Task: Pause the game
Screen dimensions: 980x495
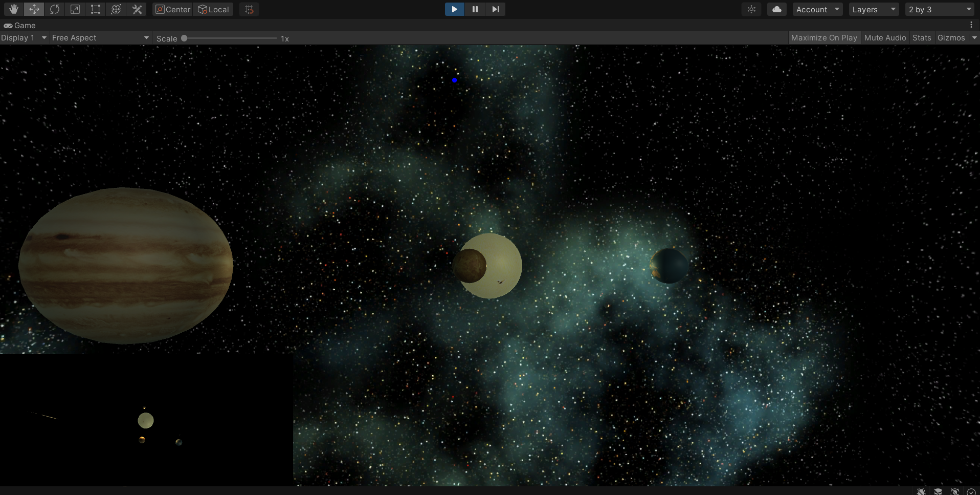Action: pos(475,9)
